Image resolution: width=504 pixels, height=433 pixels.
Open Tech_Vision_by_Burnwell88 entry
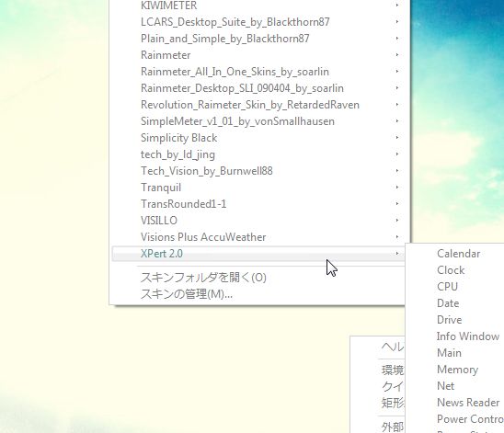pos(259,171)
